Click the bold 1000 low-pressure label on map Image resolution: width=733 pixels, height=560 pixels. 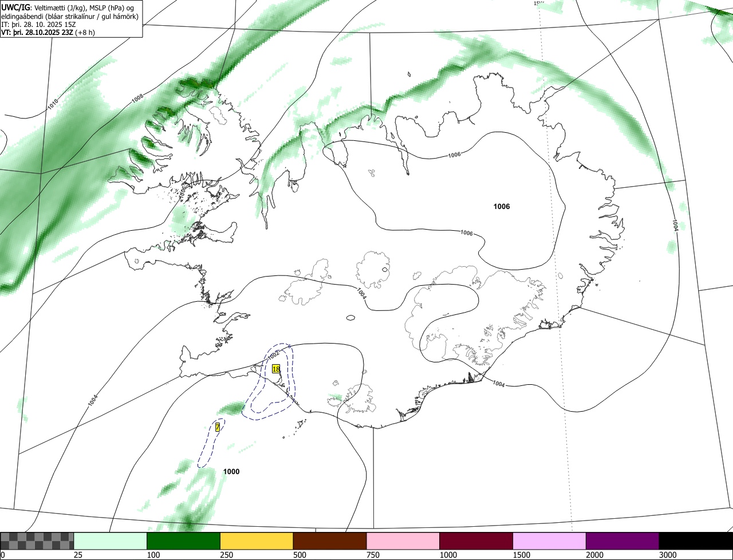tap(231, 472)
